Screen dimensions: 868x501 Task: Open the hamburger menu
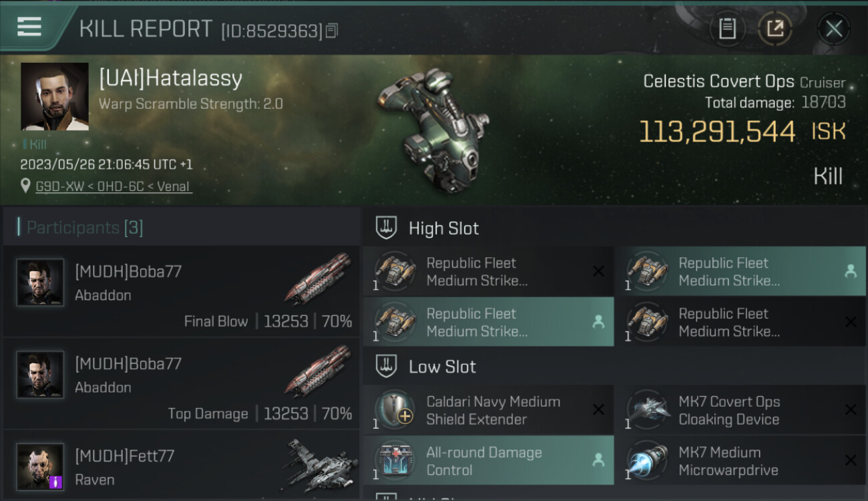point(29,27)
